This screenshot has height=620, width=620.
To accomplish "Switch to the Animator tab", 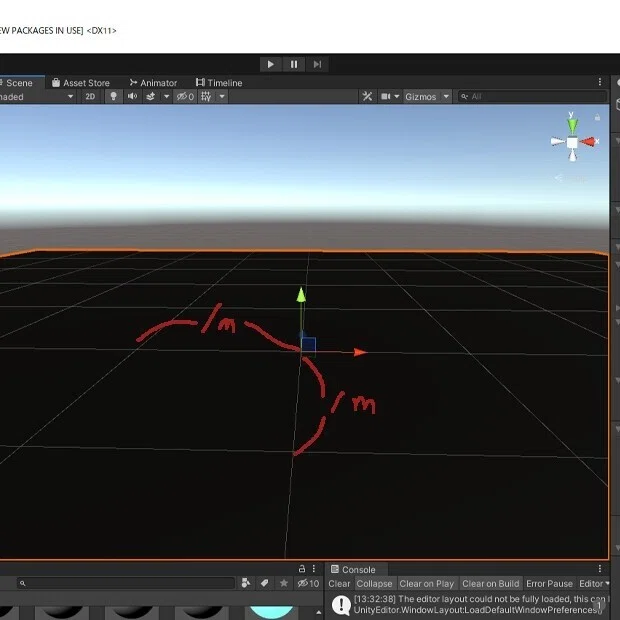I will (153, 83).
